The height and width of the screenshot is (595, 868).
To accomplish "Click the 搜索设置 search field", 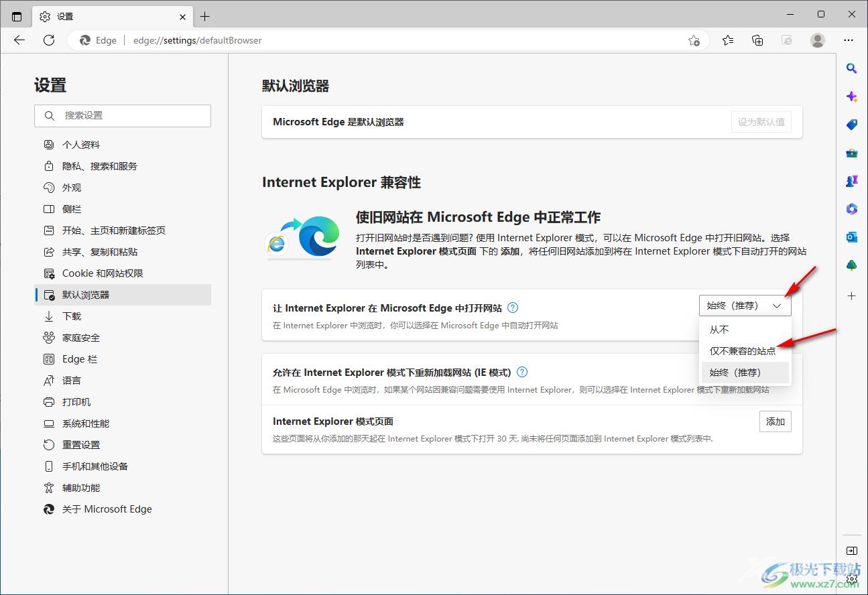I will (x=123, y=115).
